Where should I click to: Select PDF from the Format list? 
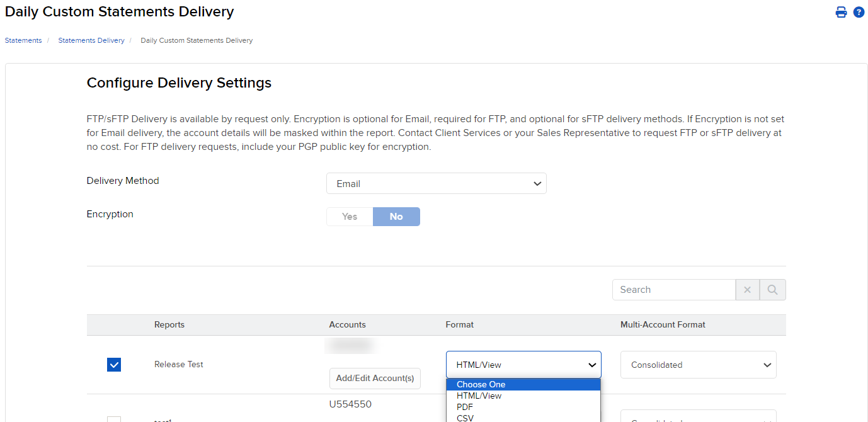click(x=465, y=407)
